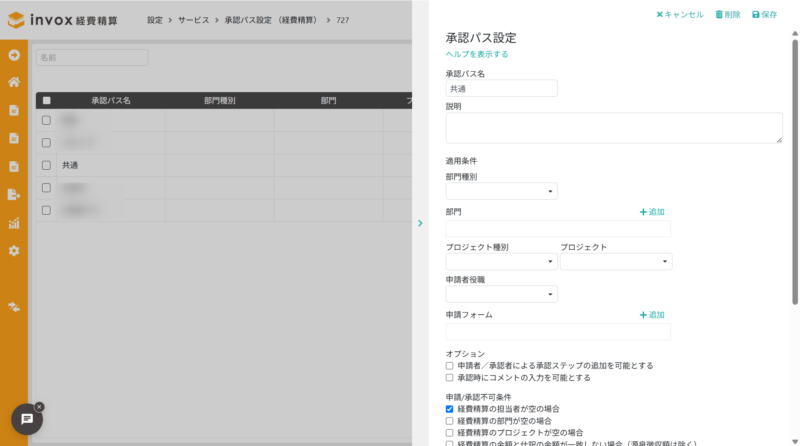
Task: Click the 申請フォーム field box
Action: 558,332
